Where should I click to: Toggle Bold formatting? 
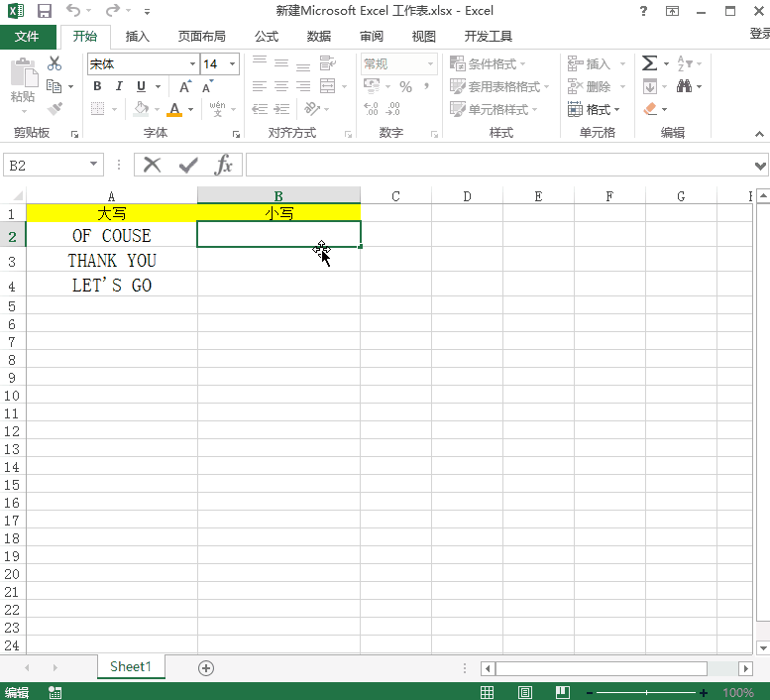(97, 86)
